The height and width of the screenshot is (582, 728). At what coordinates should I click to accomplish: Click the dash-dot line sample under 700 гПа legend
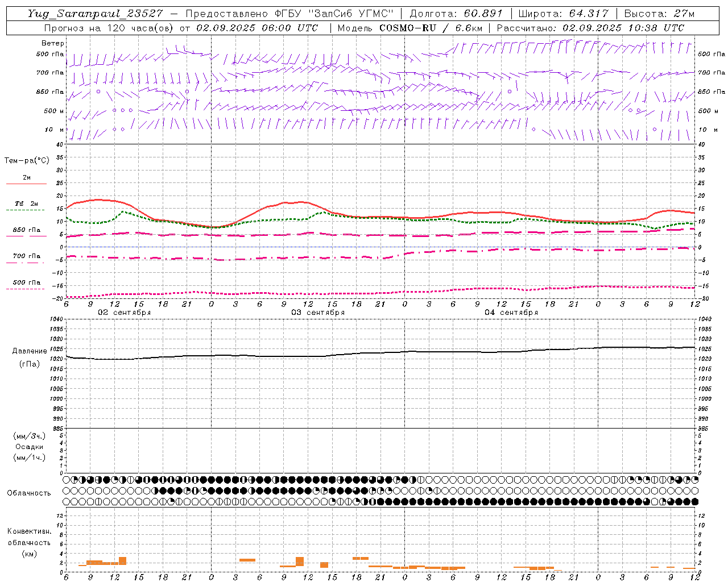(25, 263)
